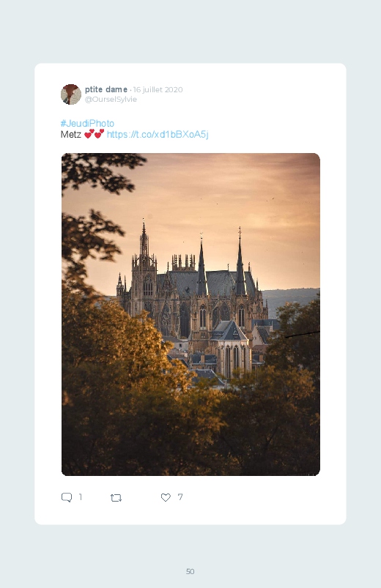This screenshot has height=588, width=381.
Task: Open the Metz cathedral photo
Action: (190, 314)
